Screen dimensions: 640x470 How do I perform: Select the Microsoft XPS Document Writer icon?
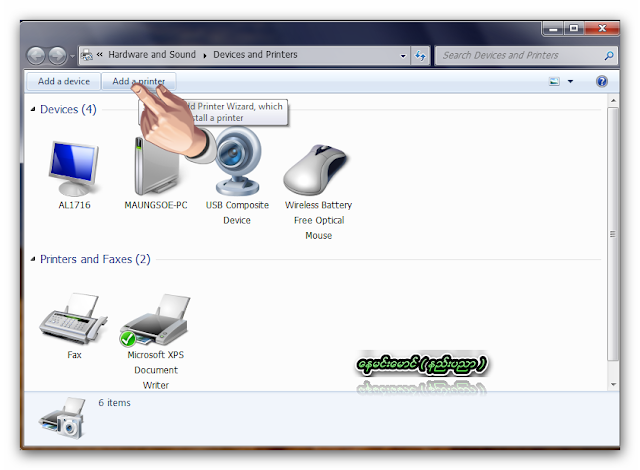coord(156,320)
